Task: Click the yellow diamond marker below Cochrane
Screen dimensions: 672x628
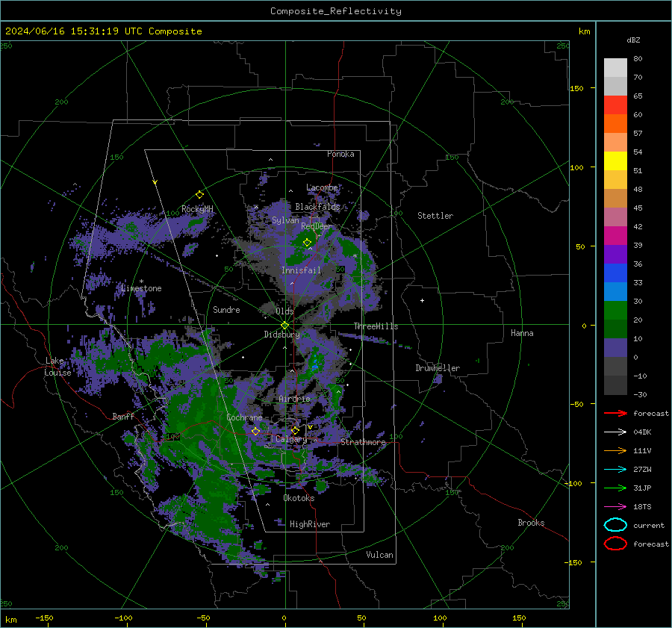Action: point(255,431)
